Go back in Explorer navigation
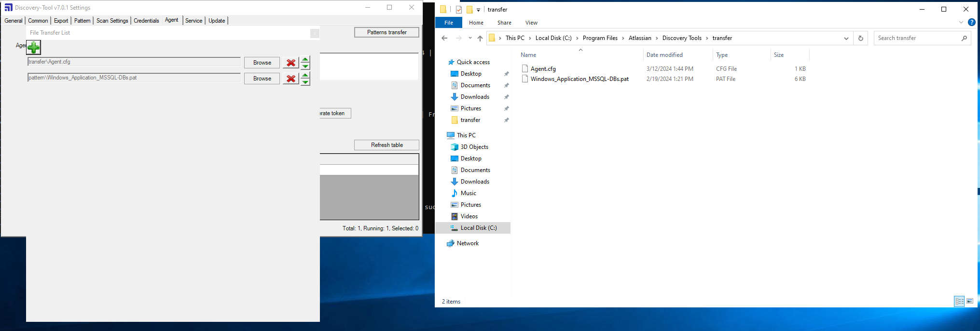Viewport: 980px width, 331px height. click(x=444, y=38)
